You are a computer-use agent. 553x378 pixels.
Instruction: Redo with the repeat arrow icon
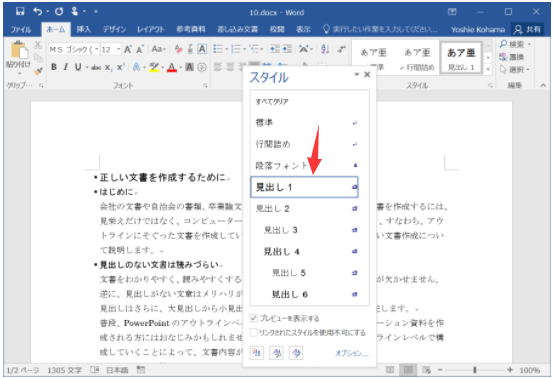(x=59, y=12)
